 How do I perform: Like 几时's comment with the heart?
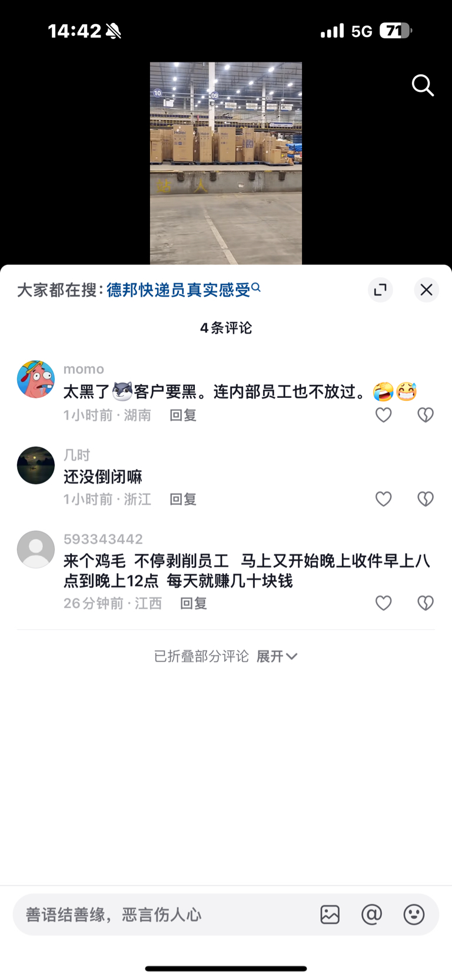pos(384,499)
